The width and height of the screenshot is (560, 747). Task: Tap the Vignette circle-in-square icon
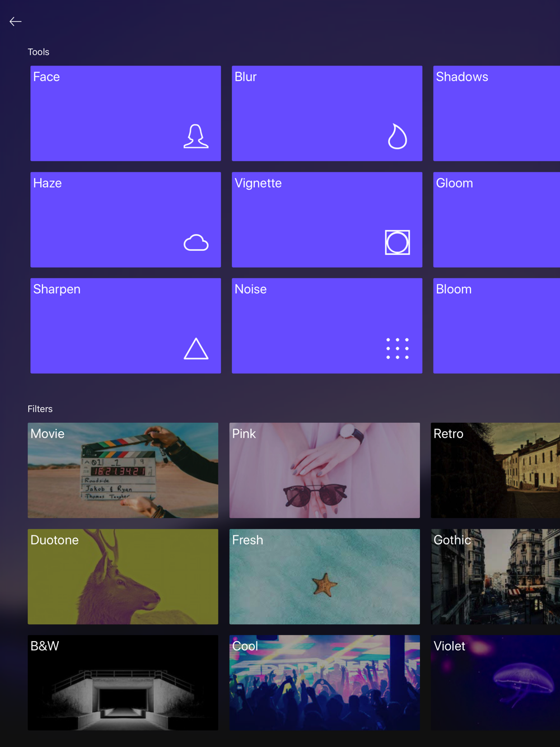(x=398, y=242)
